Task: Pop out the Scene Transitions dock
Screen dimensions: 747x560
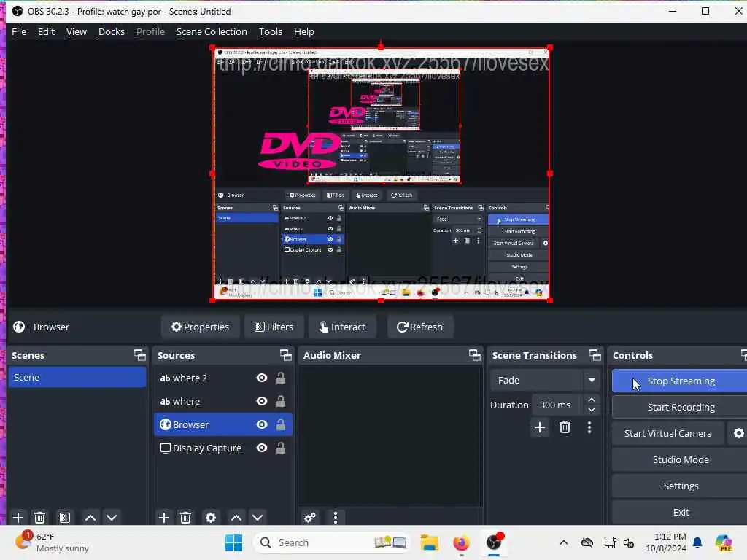Action: click(x=595, y=355)
